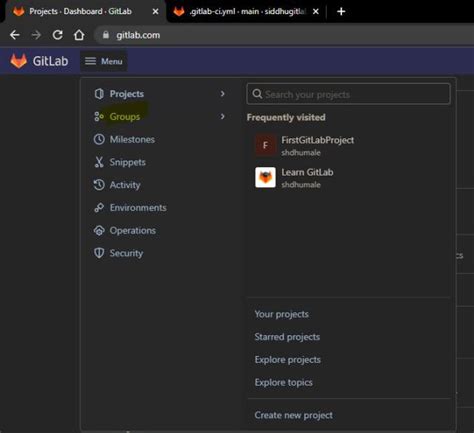Go back with the browser back arrow
The height and width of the screenshot is (433, 474).
15,35
